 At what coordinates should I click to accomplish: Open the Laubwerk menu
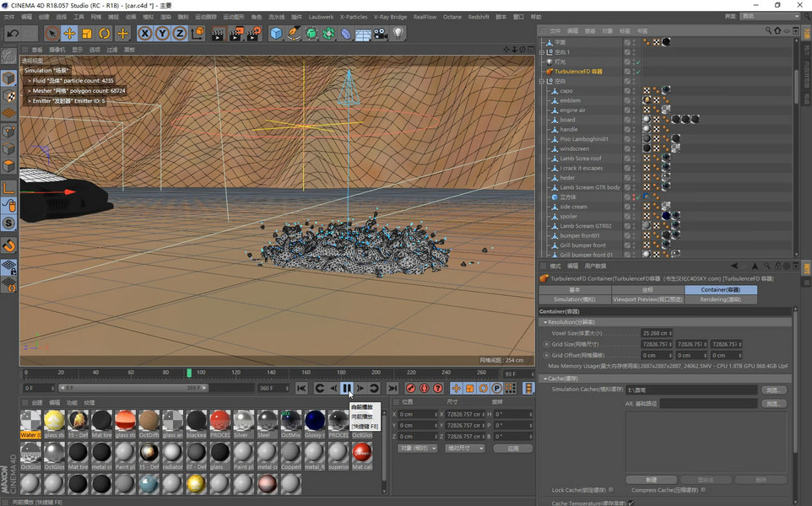click(x=321, y=17)
